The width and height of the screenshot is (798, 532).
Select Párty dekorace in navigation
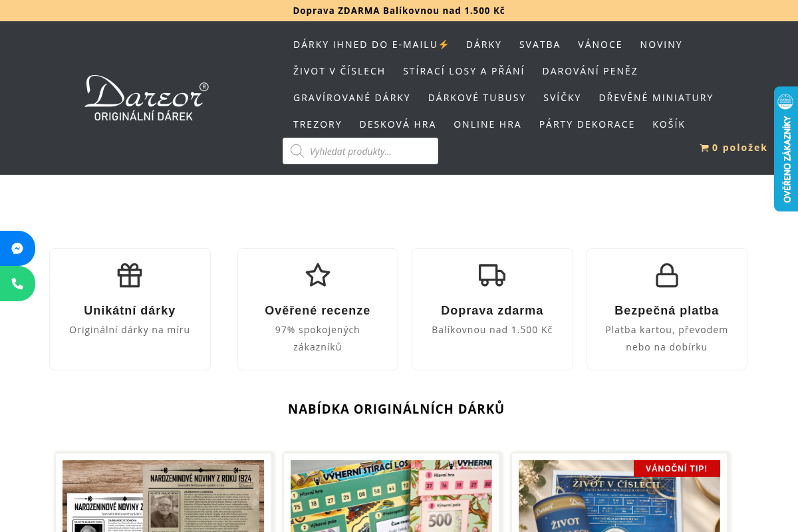pos(587,124)
